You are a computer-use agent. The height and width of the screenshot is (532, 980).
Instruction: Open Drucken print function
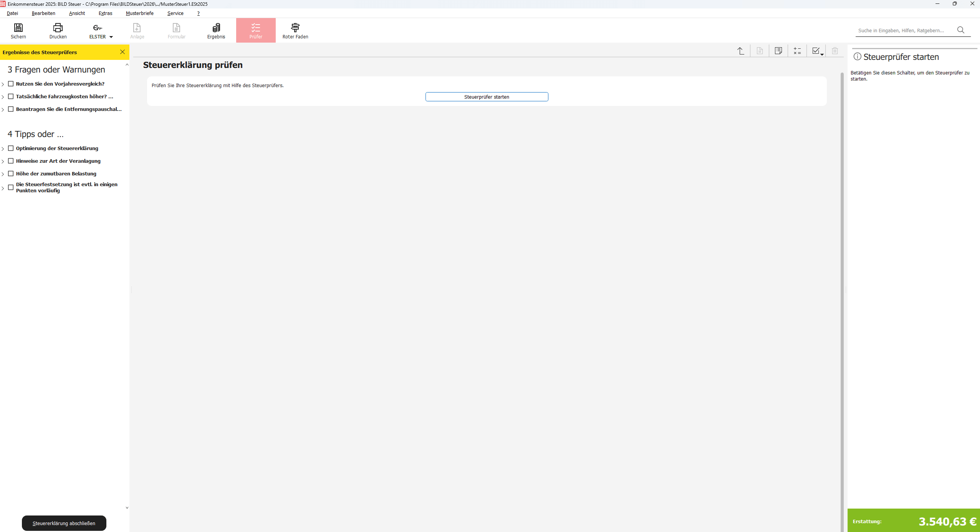[58, 28]
